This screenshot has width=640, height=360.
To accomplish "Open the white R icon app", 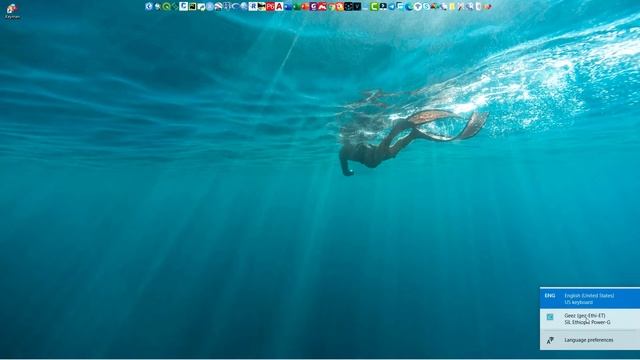I will point(253,6).
